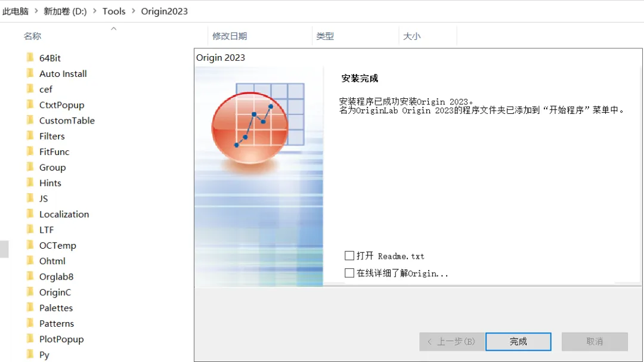Select the CustomTable folder name
This screenshot has height=362, width=644.
pos(67,120)
